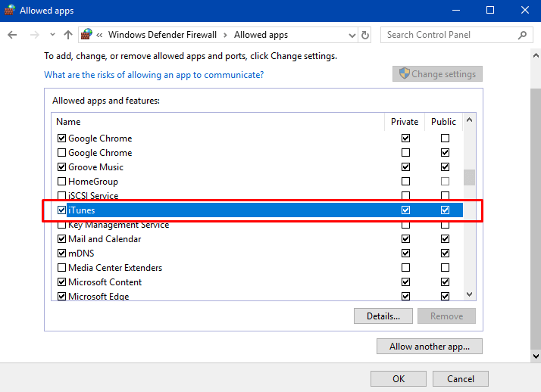Screen dimensions: 541x392
Task: Maximize the Allowed apps window
Action: [490, 11]
